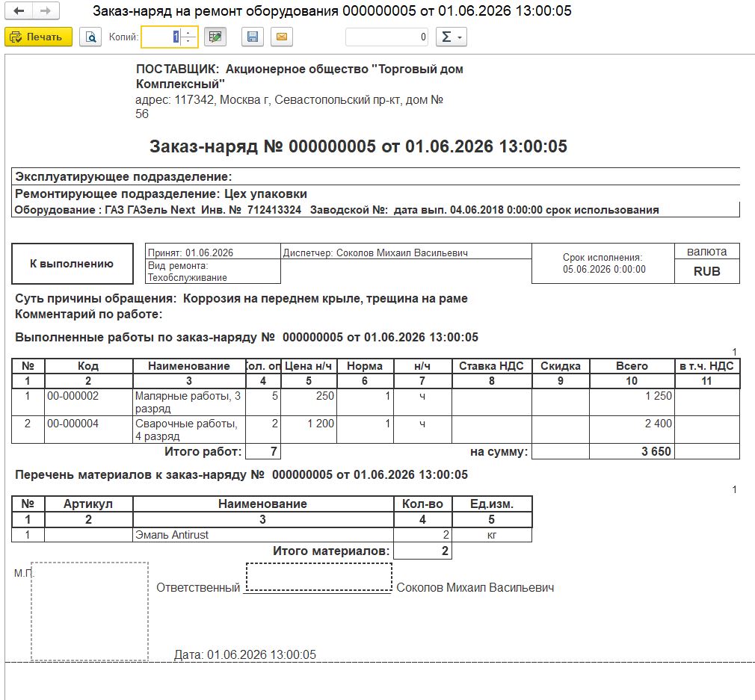The image size is (755, 700).
Task: Select the Всего column header
Action: click(632, 366)
